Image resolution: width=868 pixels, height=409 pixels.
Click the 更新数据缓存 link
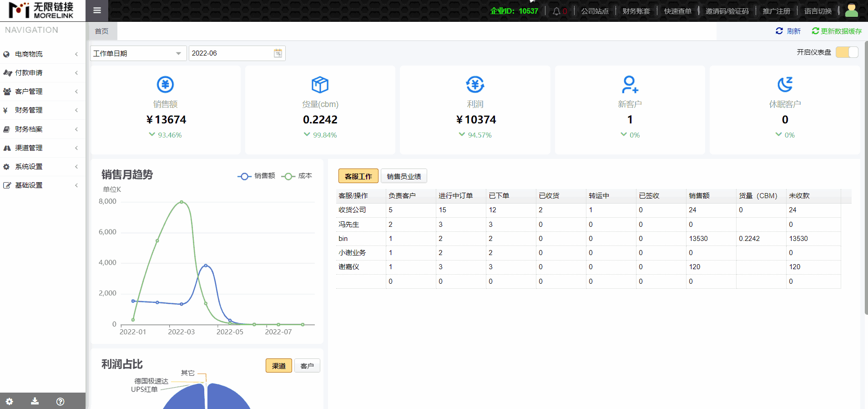pyautogui.click(x=837, y=31)
